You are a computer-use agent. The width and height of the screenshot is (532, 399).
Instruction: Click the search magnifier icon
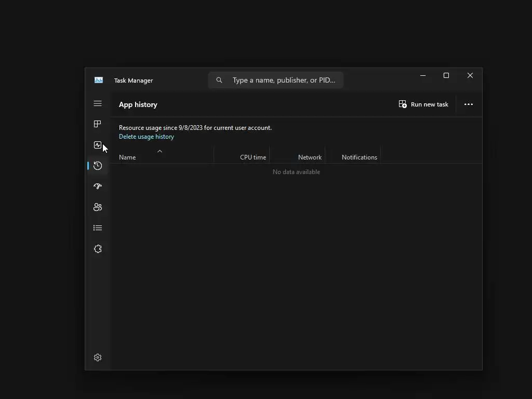(x=219, y=80)
